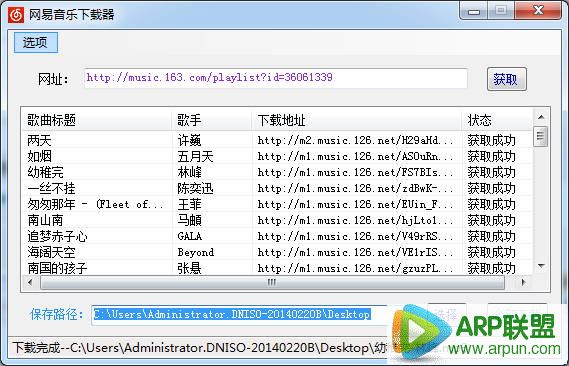
Task: Select the song row 一丝不挂
Action: point(277,188)
